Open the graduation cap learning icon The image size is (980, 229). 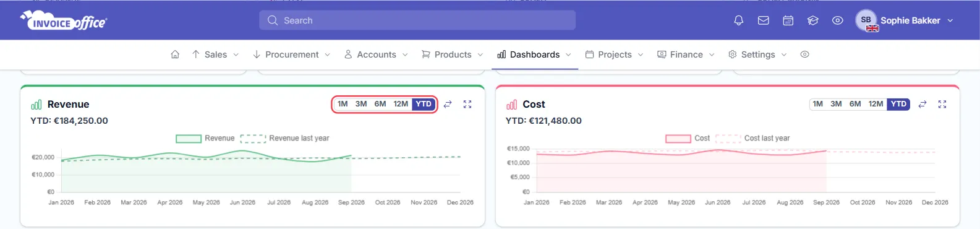pos(812,20)
